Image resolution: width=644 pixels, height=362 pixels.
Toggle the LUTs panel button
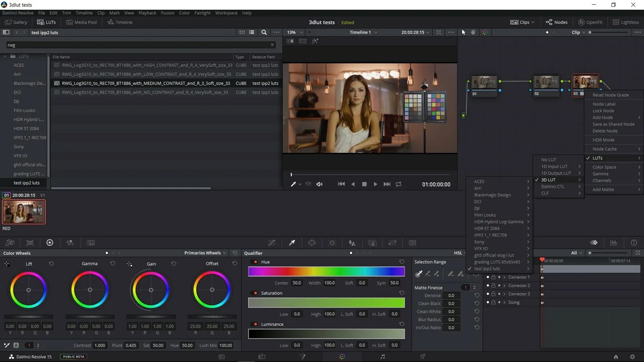(x=46, y=22)
